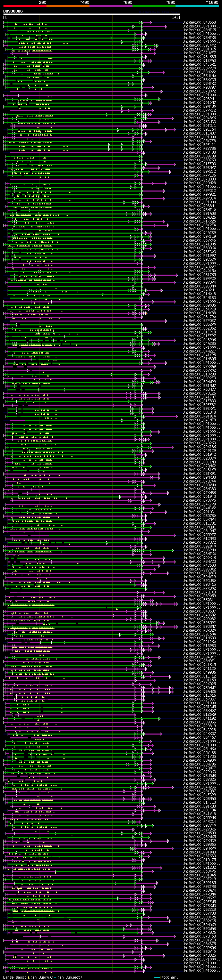Screen dimensions: 222x980
Task: Click the white query sequence bar
Action: coord(92,15)
